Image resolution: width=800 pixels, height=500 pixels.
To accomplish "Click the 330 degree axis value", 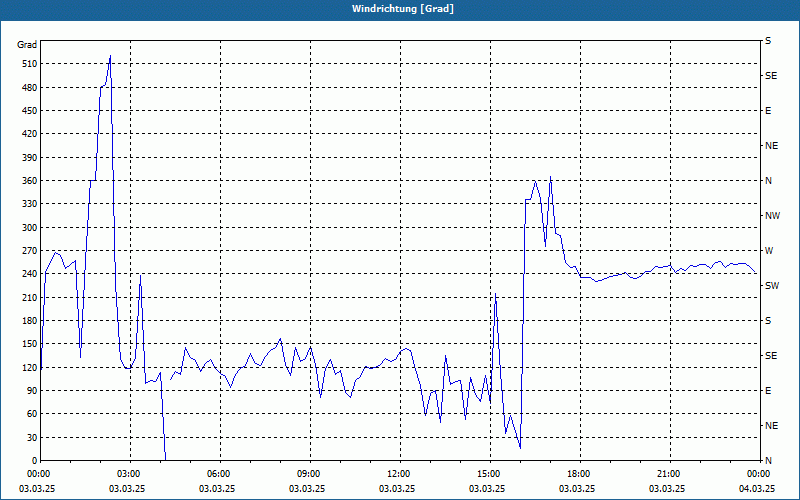I will pyautogui.click(x=29, y=204).
